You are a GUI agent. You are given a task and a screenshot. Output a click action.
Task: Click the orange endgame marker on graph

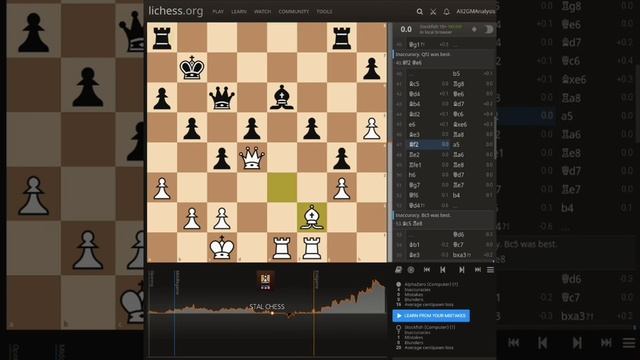click(314, 312)
